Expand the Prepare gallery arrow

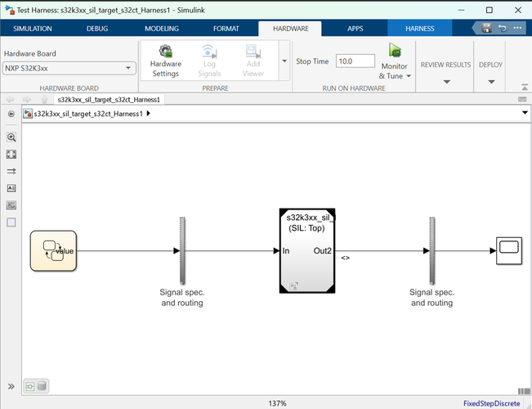284,61
